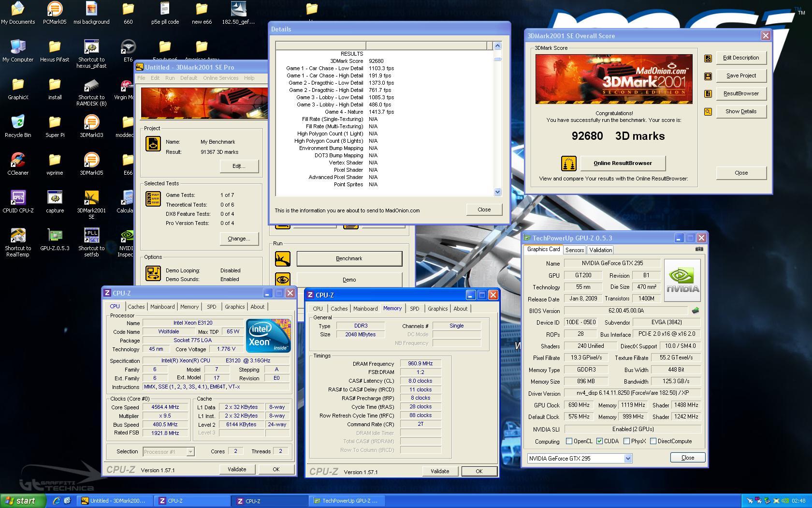The height and width of the screenshot is (508, 812).
Task: Open the p5e pll code file icon
Action: tap(165, 13)
